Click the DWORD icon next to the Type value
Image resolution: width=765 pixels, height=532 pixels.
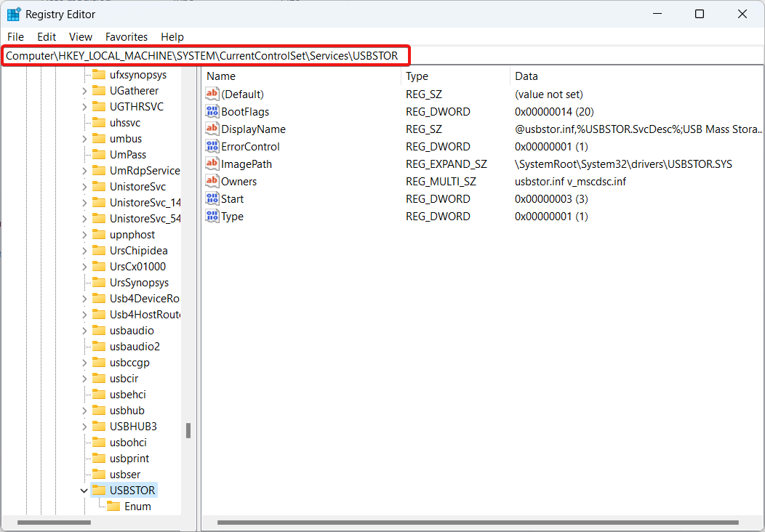coord(212,216)
